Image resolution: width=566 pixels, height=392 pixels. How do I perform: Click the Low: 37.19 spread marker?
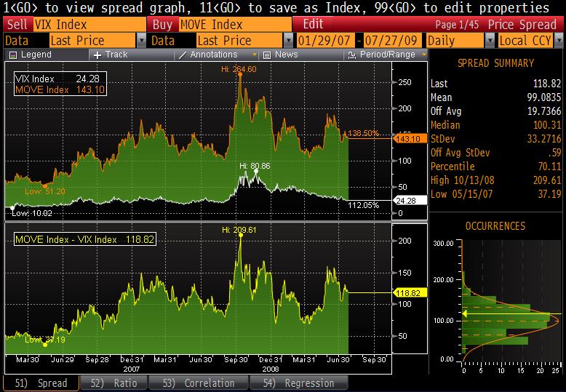tap(45, 345)
